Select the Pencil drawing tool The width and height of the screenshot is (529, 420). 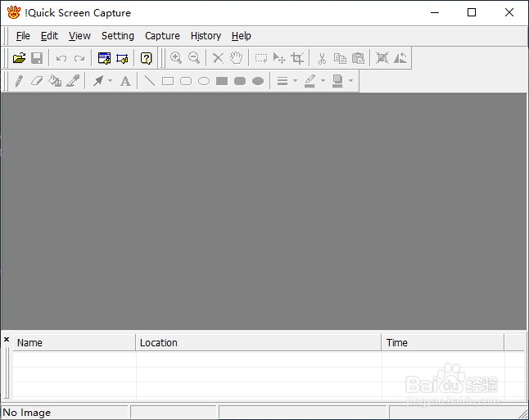coord(19,81)
